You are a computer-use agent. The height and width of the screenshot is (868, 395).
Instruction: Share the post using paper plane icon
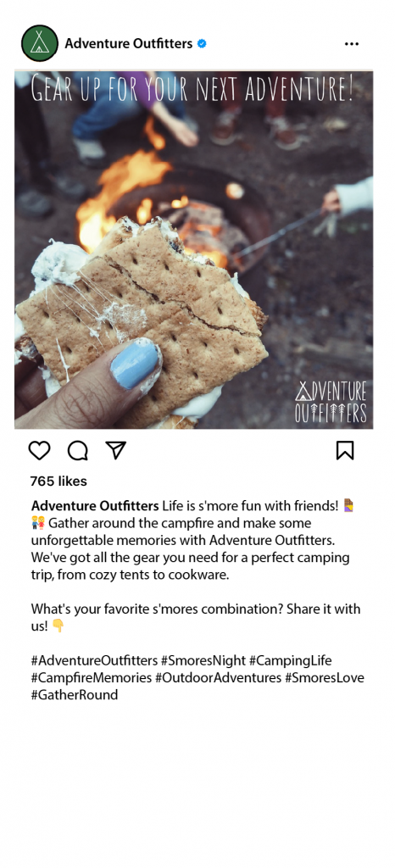click(116, 450)
